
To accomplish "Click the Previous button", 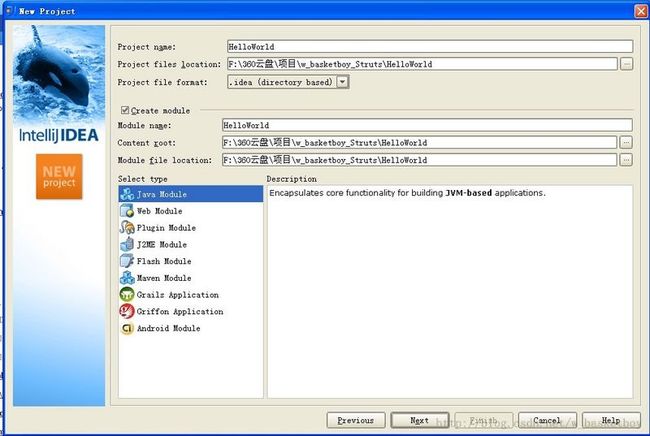I will pyautogui.click(x=356, y=420).
